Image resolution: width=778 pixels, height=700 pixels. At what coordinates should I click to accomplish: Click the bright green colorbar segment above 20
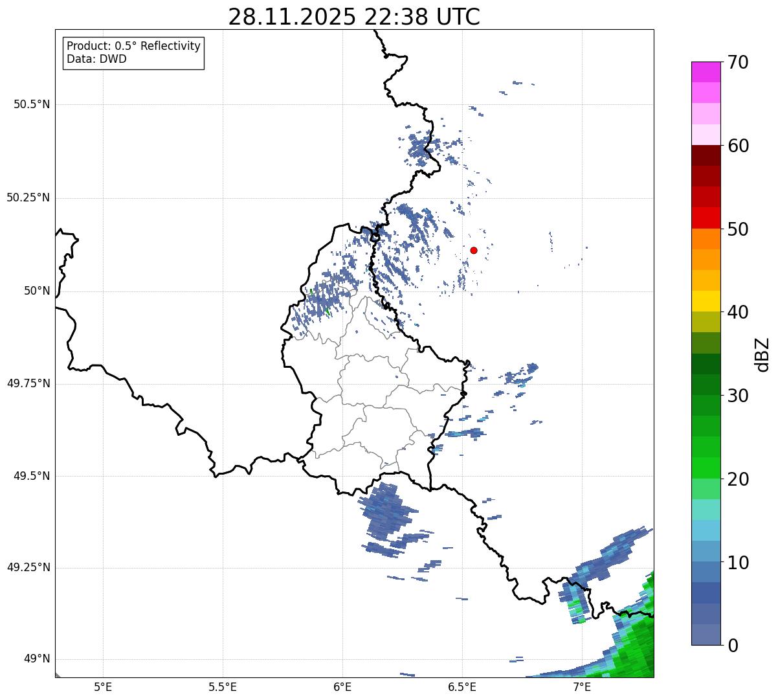[x=706, y=468]
